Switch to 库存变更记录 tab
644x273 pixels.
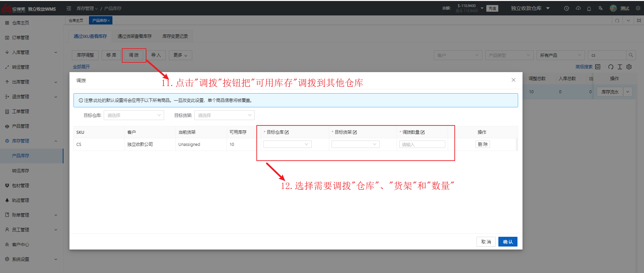pos(175,36)
